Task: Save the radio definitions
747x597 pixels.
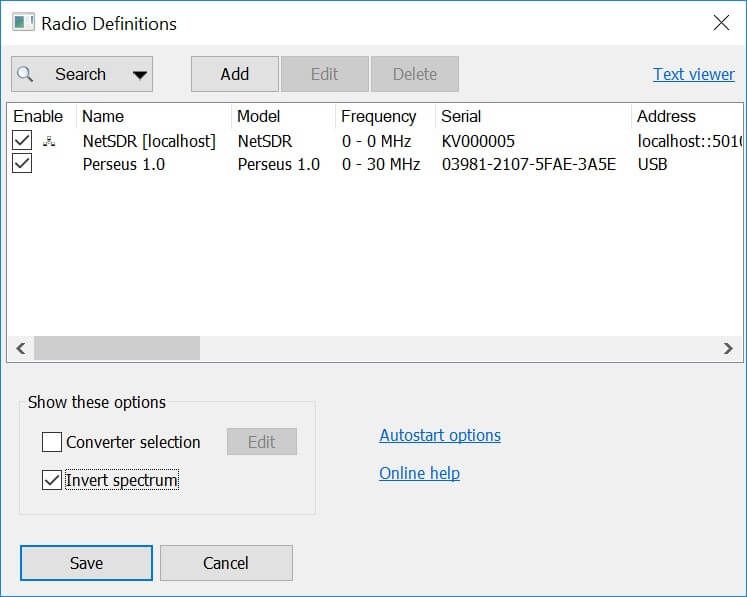Action: coord(86,563)
